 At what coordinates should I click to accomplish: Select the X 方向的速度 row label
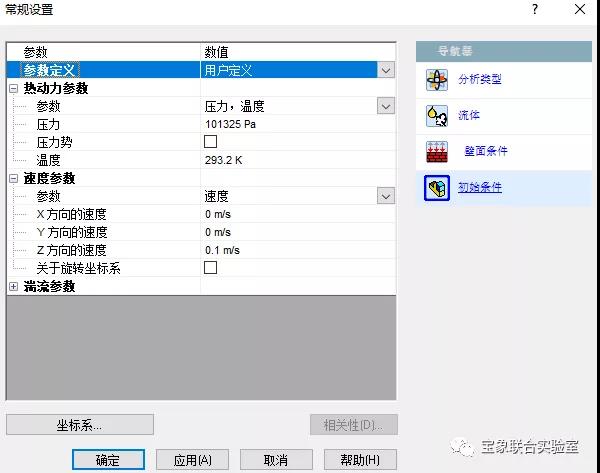coord(72,214)
